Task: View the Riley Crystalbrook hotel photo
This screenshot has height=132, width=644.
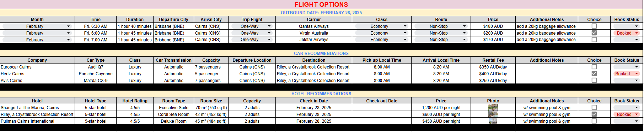Action: [493, 114]
